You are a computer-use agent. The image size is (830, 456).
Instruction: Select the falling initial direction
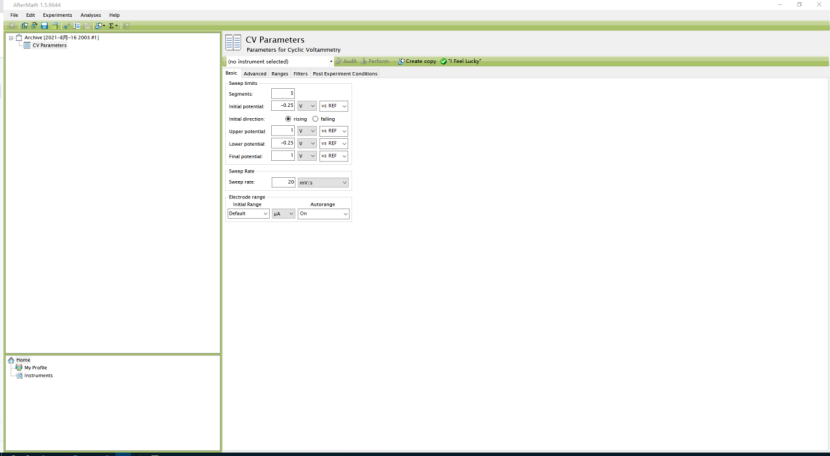click(x=315, y=119)
